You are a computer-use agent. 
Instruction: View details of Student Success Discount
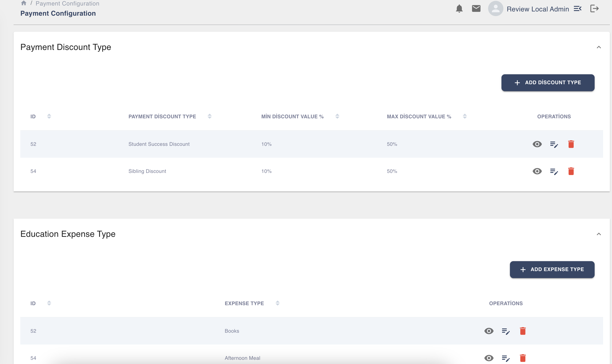pyautogui.click(x=537, y=144)
